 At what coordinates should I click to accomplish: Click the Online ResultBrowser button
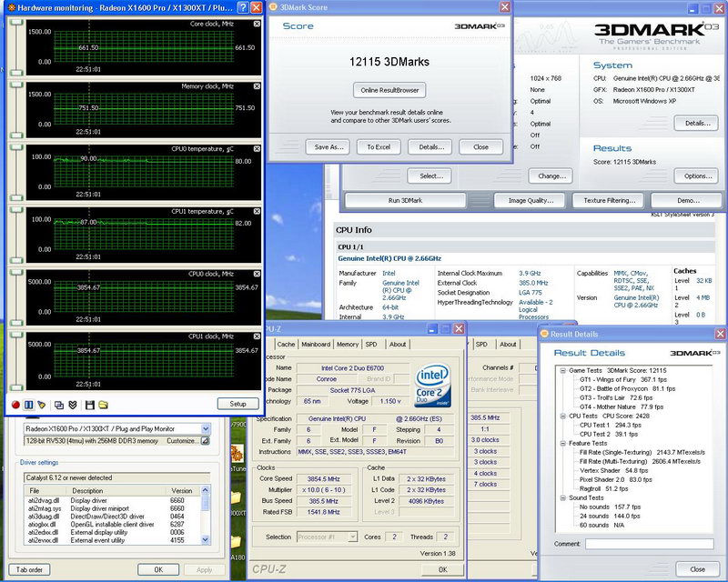coord(389,90)
